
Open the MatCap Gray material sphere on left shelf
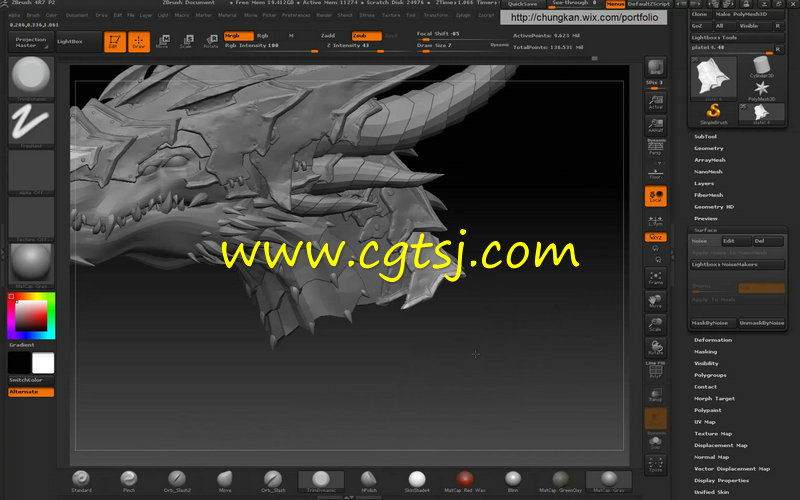click(31, 265)
